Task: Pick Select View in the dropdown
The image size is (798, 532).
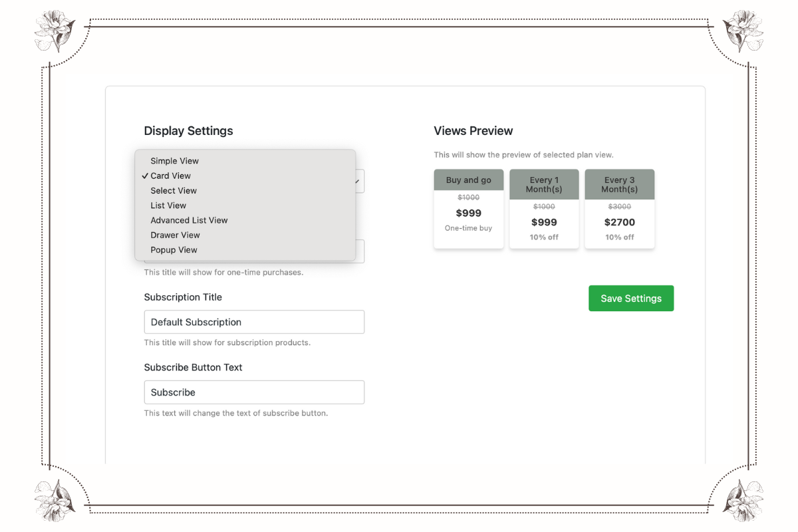Action: click(x=174, y=191)
